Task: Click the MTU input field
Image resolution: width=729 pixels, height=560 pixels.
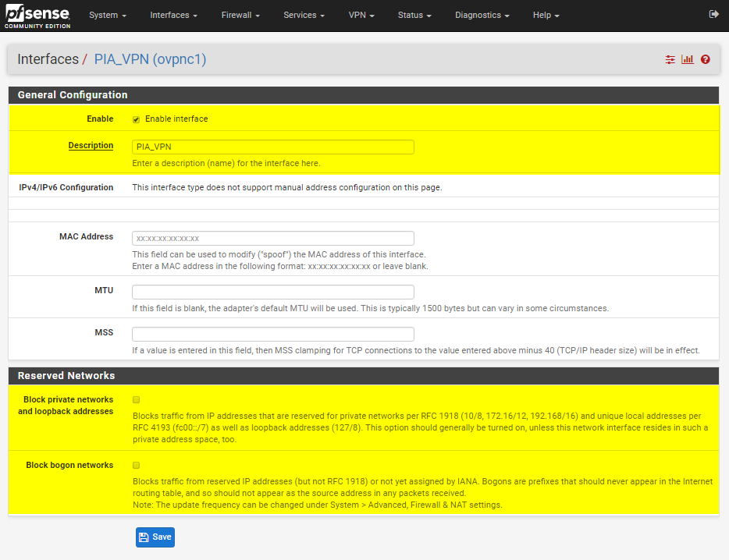Action: coord(273,292)
